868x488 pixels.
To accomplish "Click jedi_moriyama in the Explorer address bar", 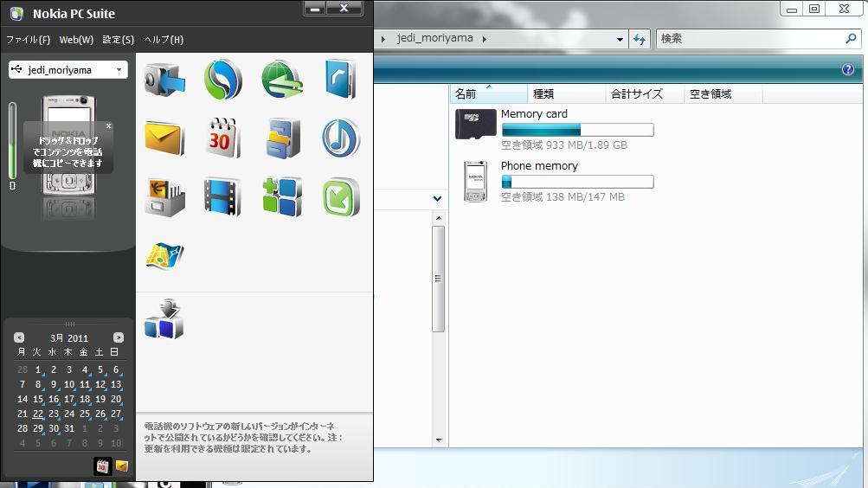I will click(x=435, y=38).
